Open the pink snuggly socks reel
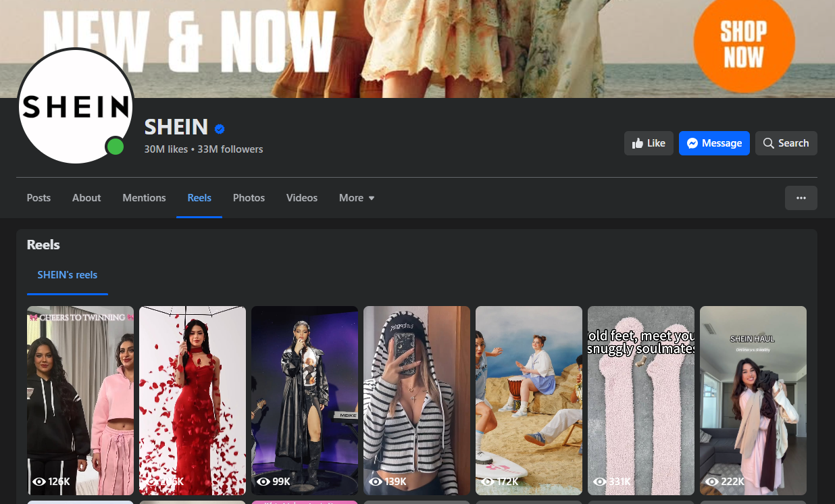 [x=641, y=401]
